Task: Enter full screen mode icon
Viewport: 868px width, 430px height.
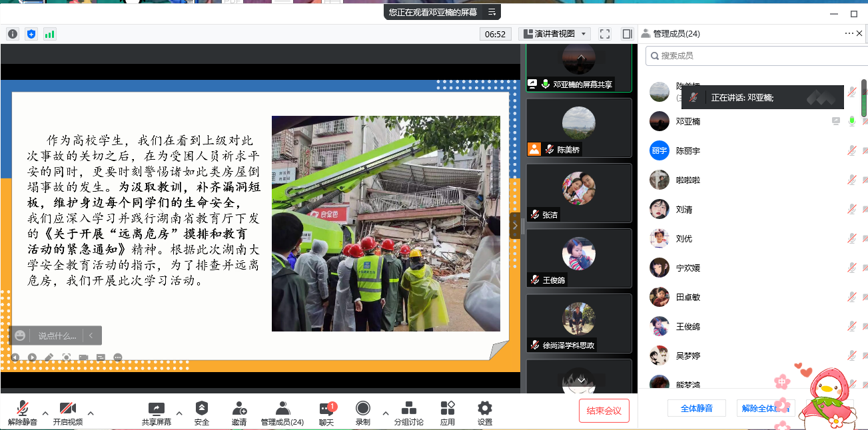Action: tap(605, 34)
